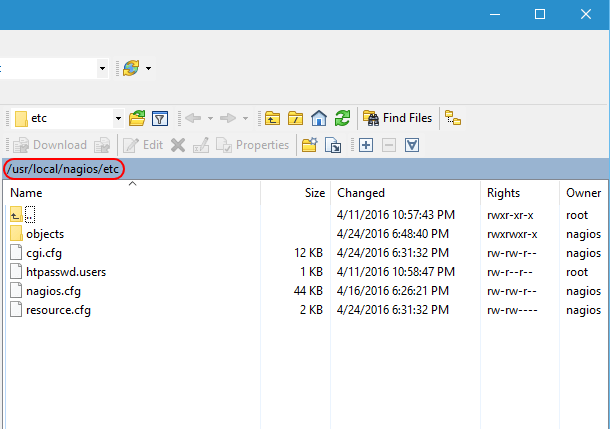Go to the parent directory icon
Image resolution: width=610 pixels, height=429 pixels.
(x=272, y=118)
